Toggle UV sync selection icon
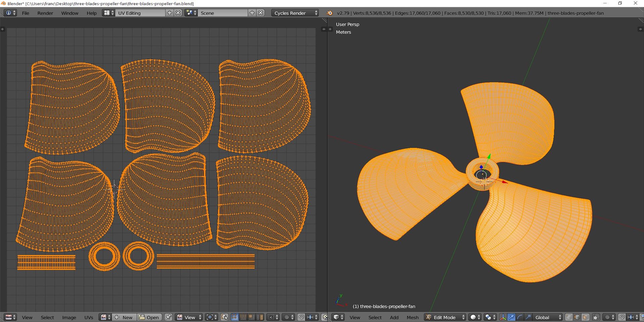The image size is (644, 322). (x=224, y=317)
